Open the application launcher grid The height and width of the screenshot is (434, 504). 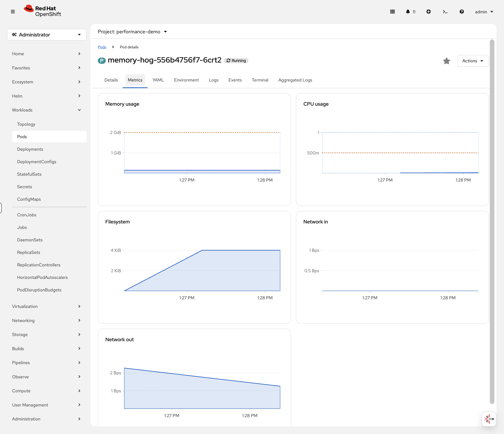pyautogui.click(x=392, y=11)
